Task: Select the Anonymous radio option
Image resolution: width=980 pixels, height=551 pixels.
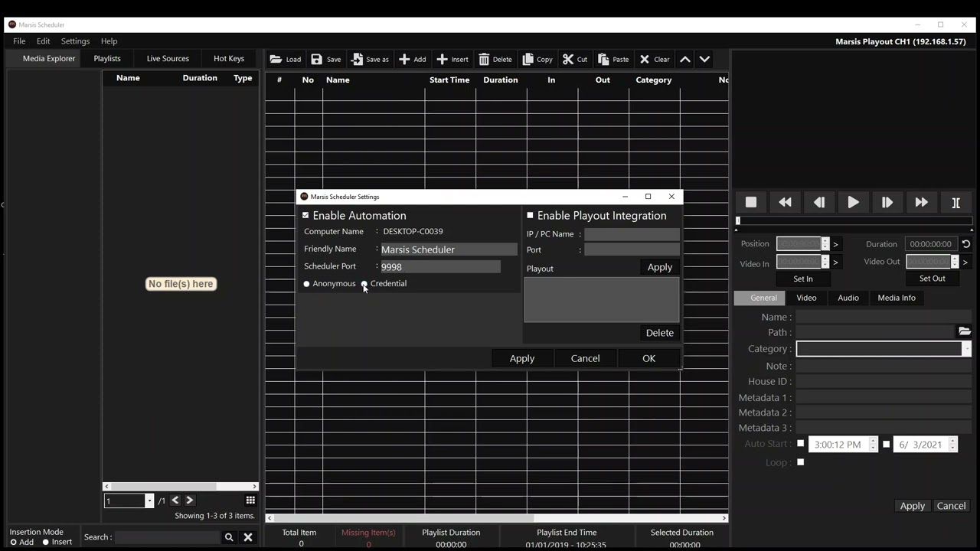Action: tap(306, 284)
